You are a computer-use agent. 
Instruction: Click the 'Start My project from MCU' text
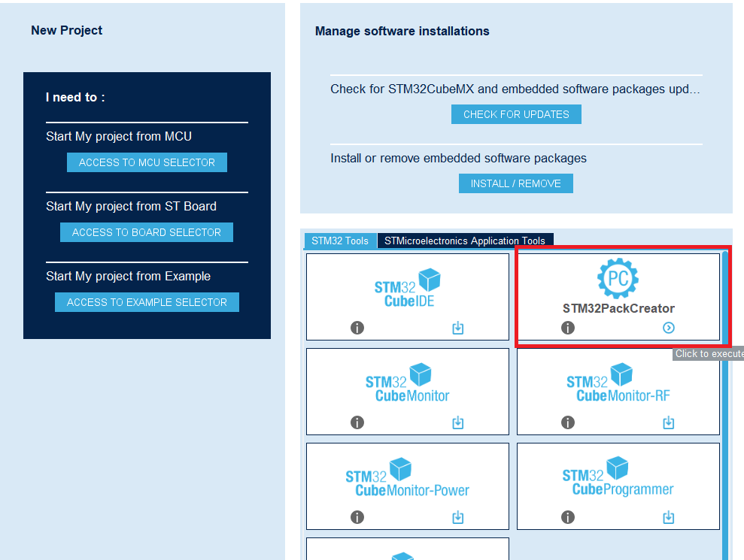pyautogui.click(x=119, y=137)
